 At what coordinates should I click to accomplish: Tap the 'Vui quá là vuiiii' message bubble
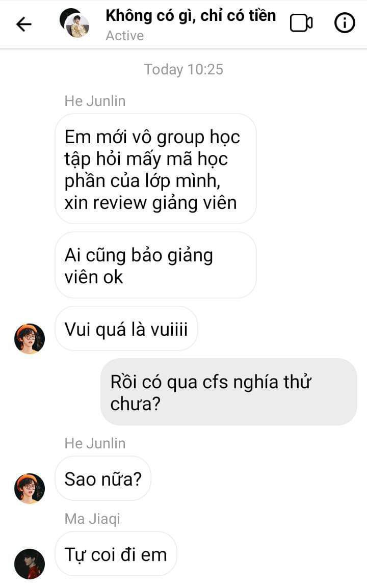point(126,329)
